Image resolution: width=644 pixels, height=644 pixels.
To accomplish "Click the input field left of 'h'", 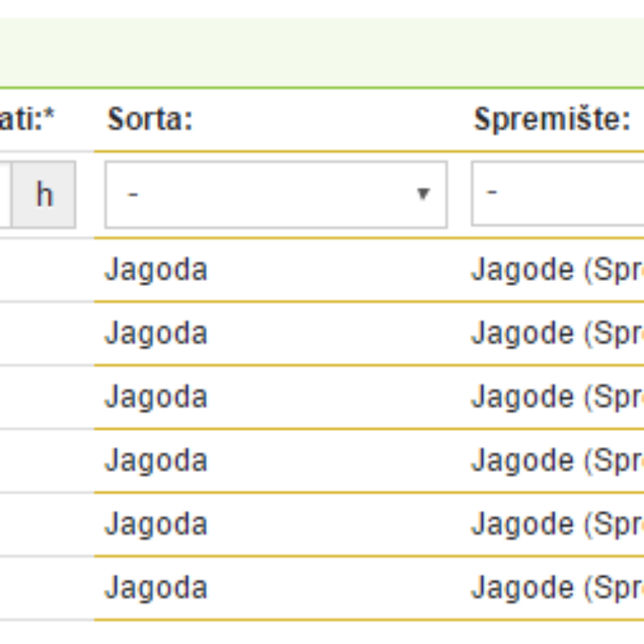I will 5,195.
